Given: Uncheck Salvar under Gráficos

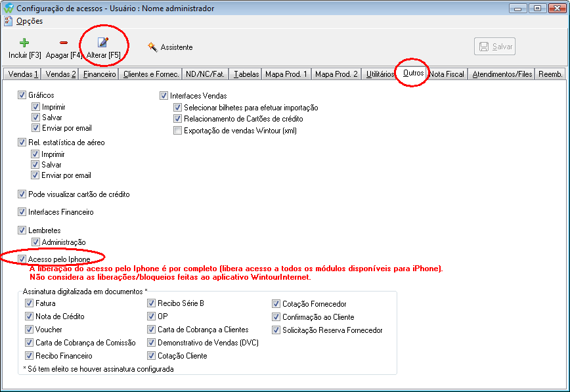Looking at the screenshot, I should click(x=35, y=118).
